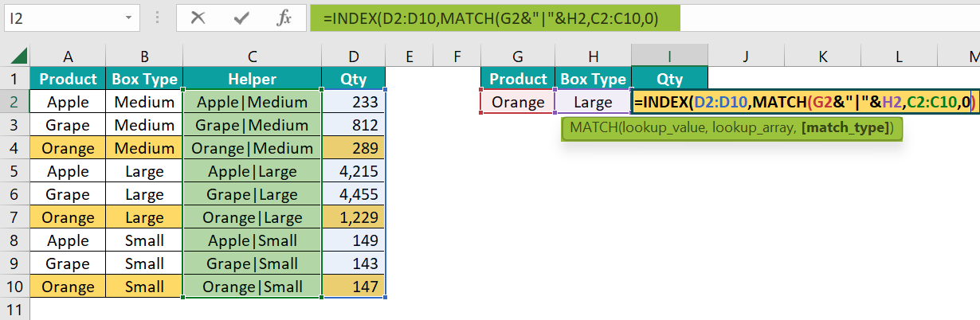Click Medium cell in row 2
This screenshot has width=980, height=320.
(144, 102)
